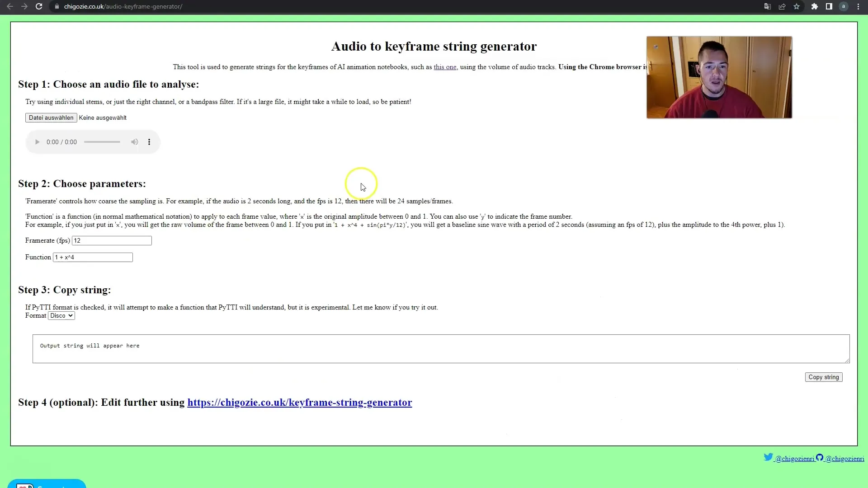Click the browser extensions puzzle icon
This screenshot has height=488, width=868.
click(x=813, y=7)
